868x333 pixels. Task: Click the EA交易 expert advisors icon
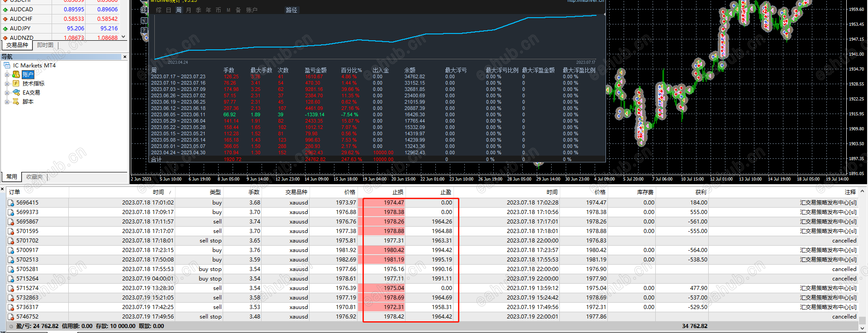pyautogui.click(x=16, y=92)
